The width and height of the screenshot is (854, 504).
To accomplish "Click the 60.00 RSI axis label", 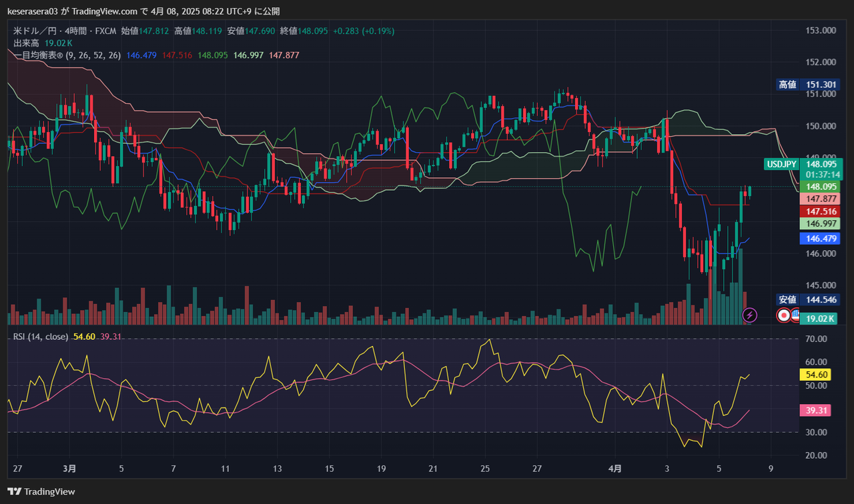I will [817, 363].
